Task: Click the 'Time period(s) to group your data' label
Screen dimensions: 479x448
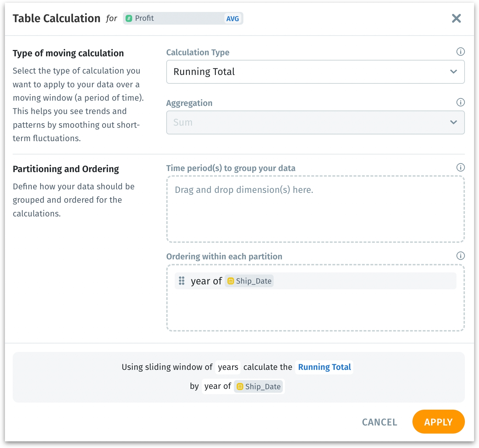Action: click(x=231, y=168)
